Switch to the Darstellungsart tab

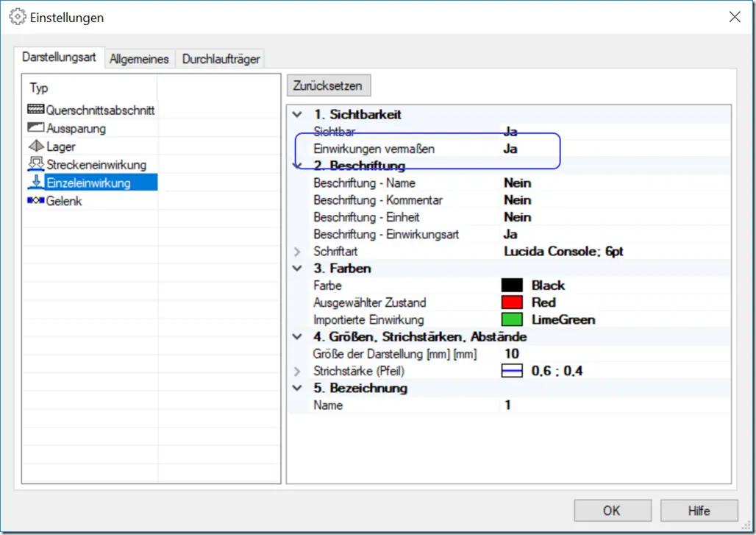click(x=59, y=57)
